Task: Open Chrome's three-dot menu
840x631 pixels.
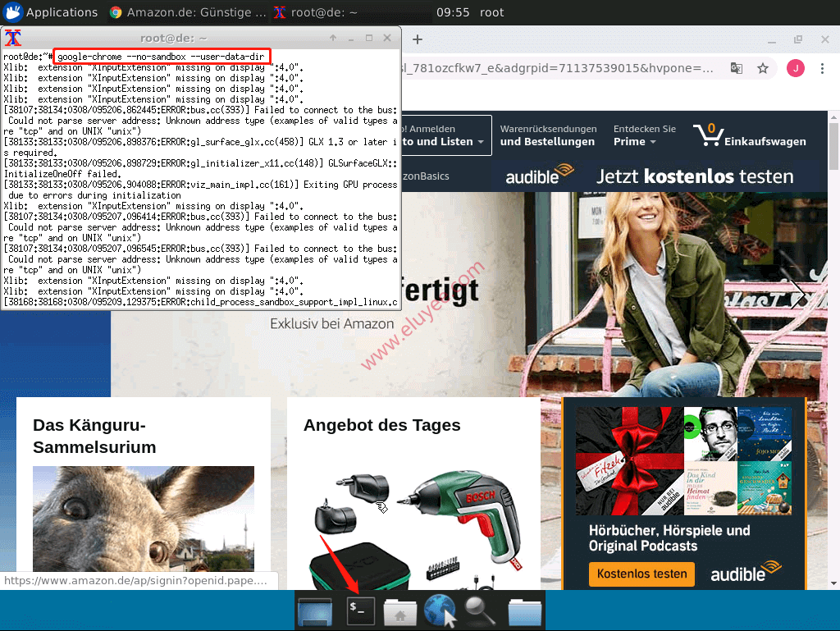Action: pos(823,69)
